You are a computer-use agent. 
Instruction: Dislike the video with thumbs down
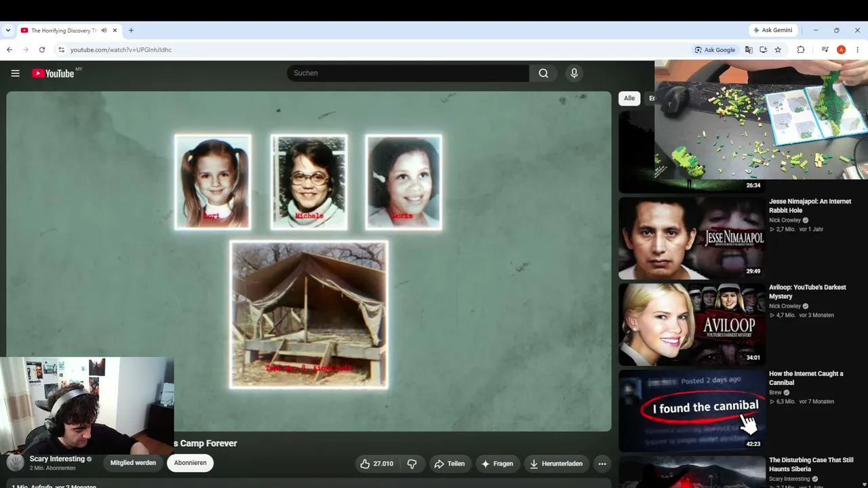pyautogui.click(x=412, y=464)
